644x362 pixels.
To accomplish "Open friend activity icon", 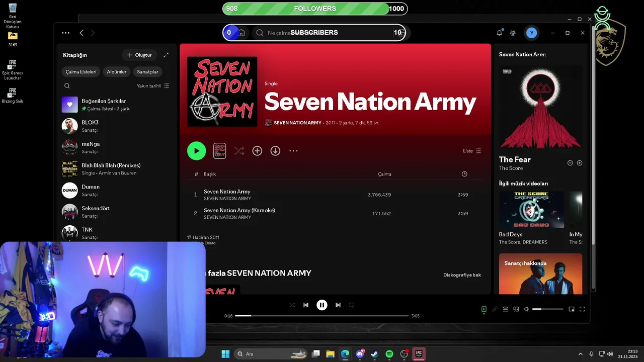I will click(x=513, y=33).
